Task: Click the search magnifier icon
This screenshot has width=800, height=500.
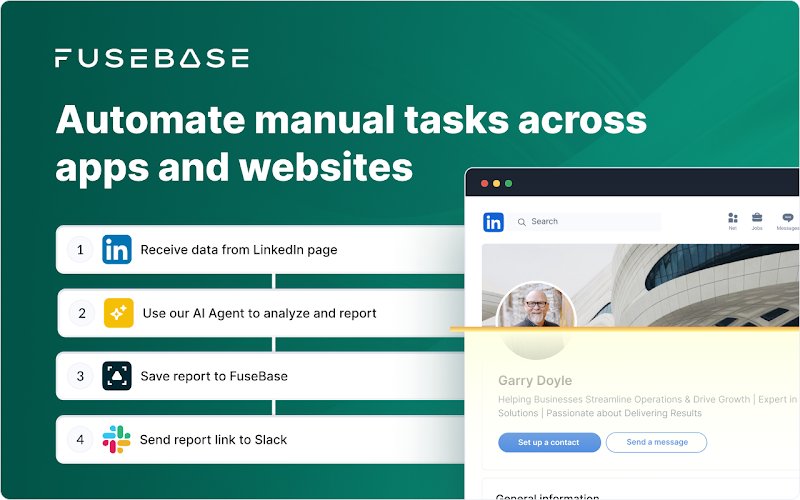Action: pyautogui.click(x=521, y=222)
